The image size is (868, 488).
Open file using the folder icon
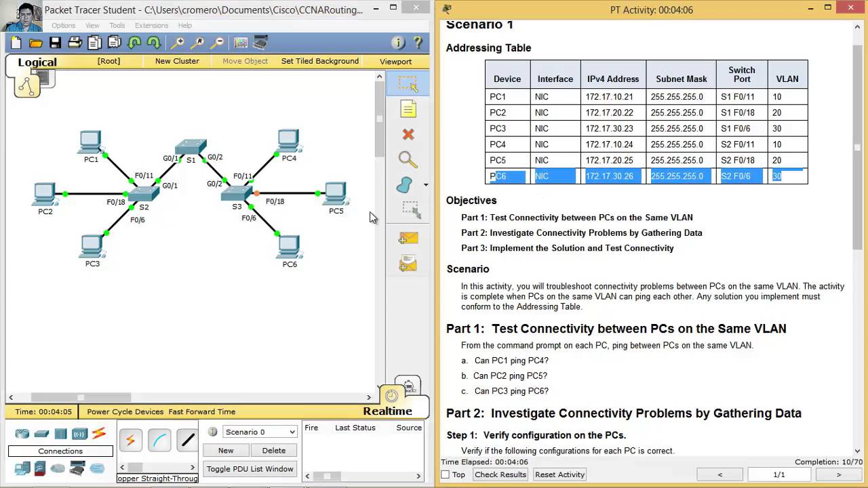tap(36, 43)
